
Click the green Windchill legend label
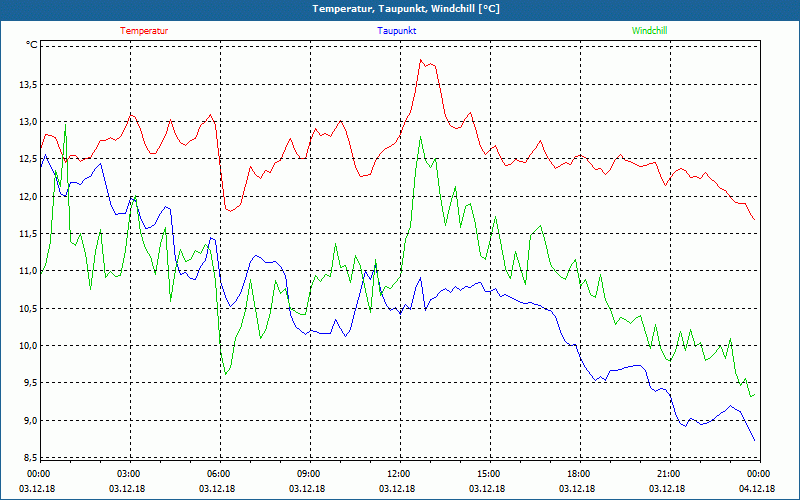649,31
